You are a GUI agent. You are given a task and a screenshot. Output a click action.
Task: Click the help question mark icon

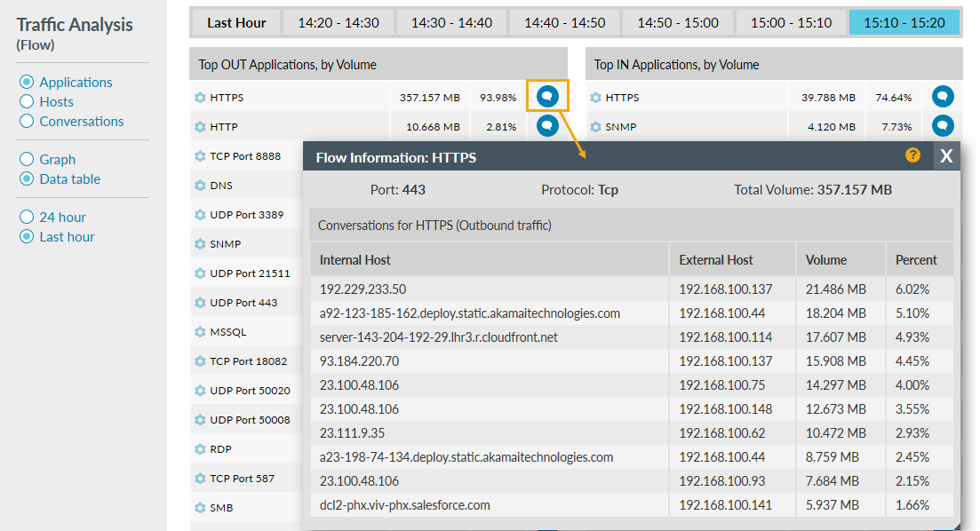tap(912, 155)
